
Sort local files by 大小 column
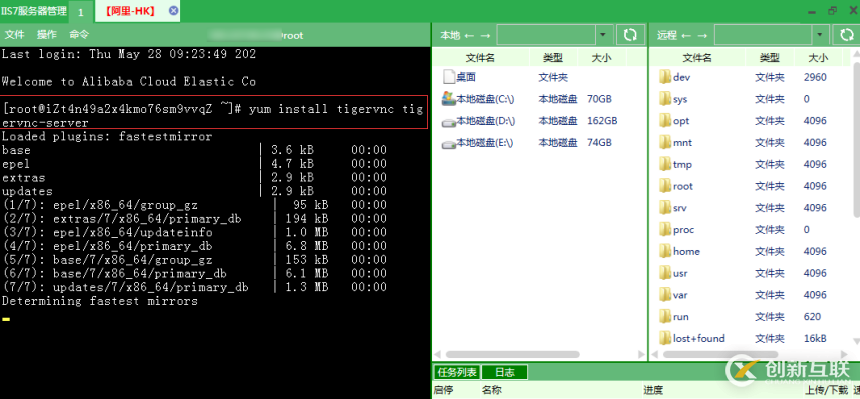pyautogui.click(x=602, y=57)
